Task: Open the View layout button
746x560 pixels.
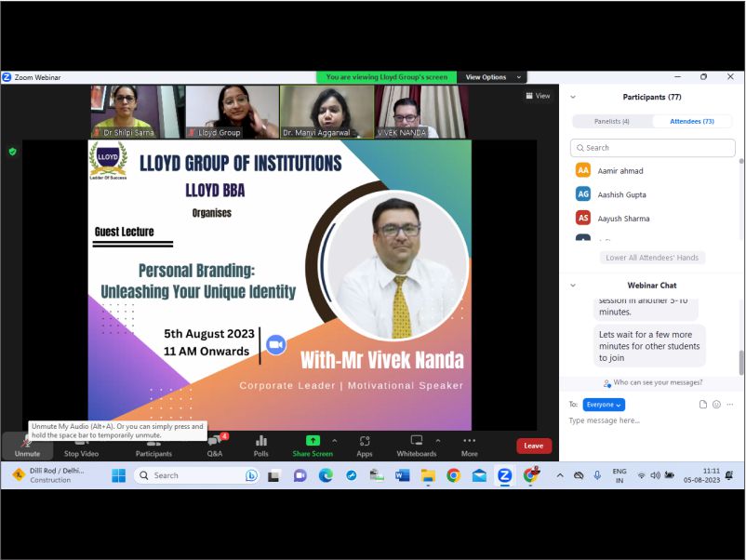Action: pyautogui.click(x=538, y=96)
